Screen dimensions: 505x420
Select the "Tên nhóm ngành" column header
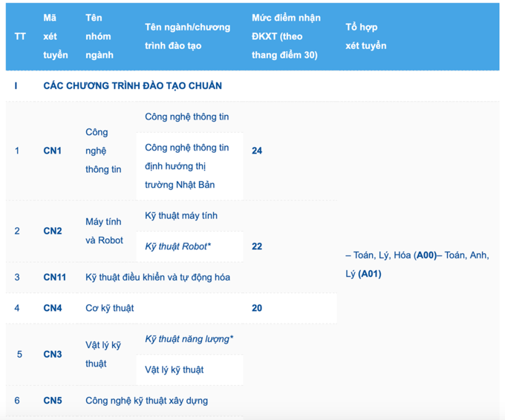point(100,36)
